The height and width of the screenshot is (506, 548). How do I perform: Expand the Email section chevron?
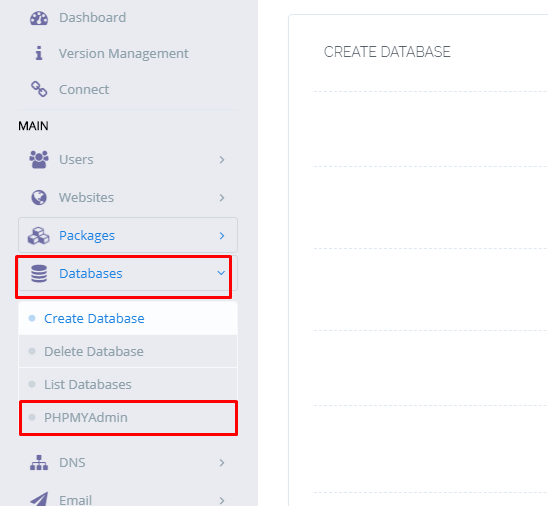tap(222, 500)
